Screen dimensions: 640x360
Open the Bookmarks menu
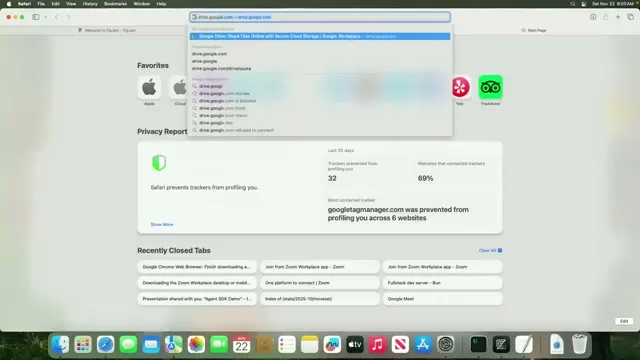tap(116, 4)
